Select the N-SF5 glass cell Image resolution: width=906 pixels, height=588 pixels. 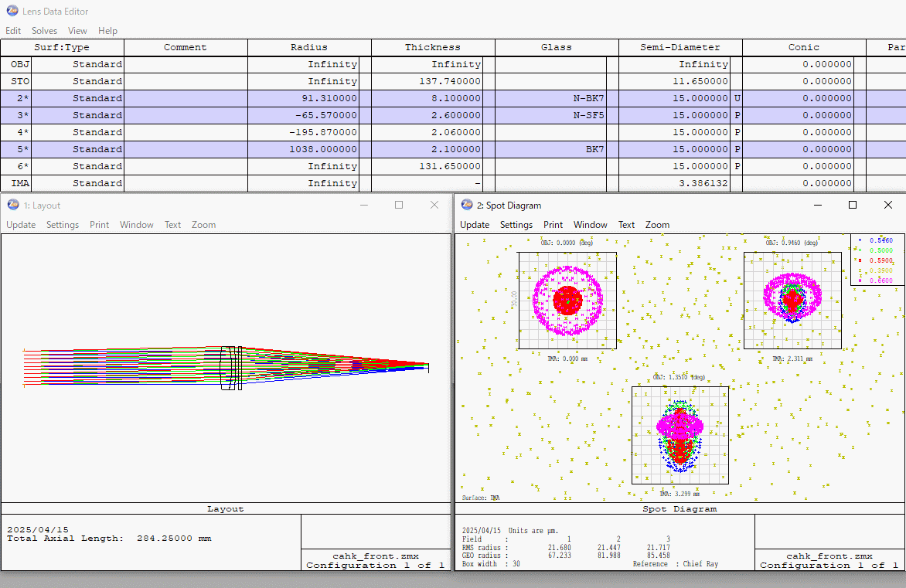click(x=550, y=115)
